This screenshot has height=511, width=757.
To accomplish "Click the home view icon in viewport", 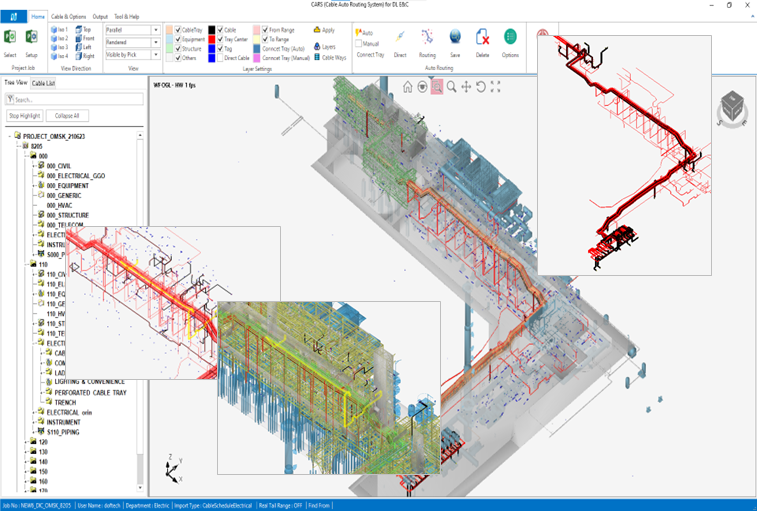I will [x=408, y=87].
